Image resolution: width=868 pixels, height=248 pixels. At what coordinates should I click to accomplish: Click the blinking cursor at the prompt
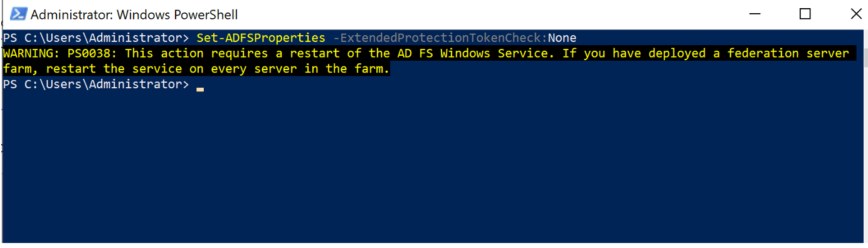(x=200, y=90)
